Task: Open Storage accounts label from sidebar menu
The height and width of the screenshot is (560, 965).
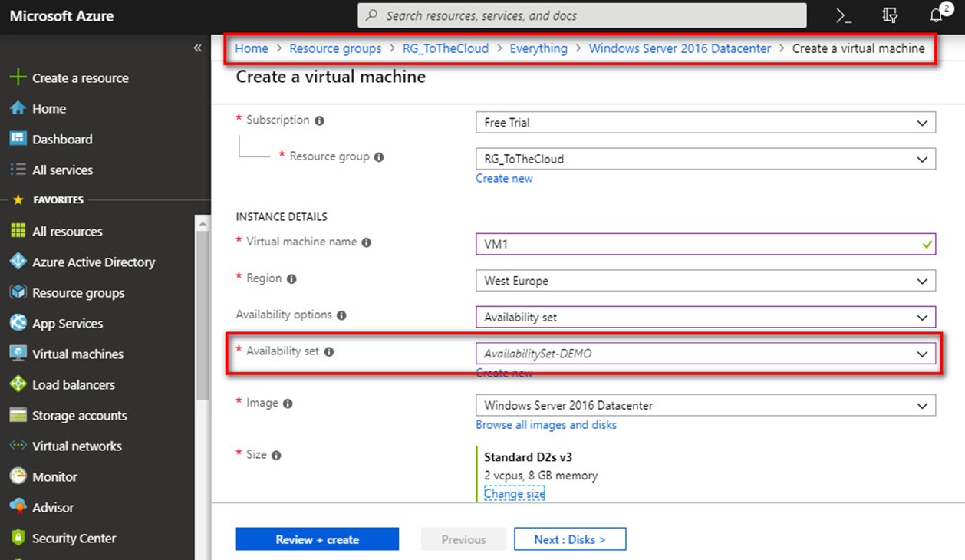Action: (x=80, y=416)
